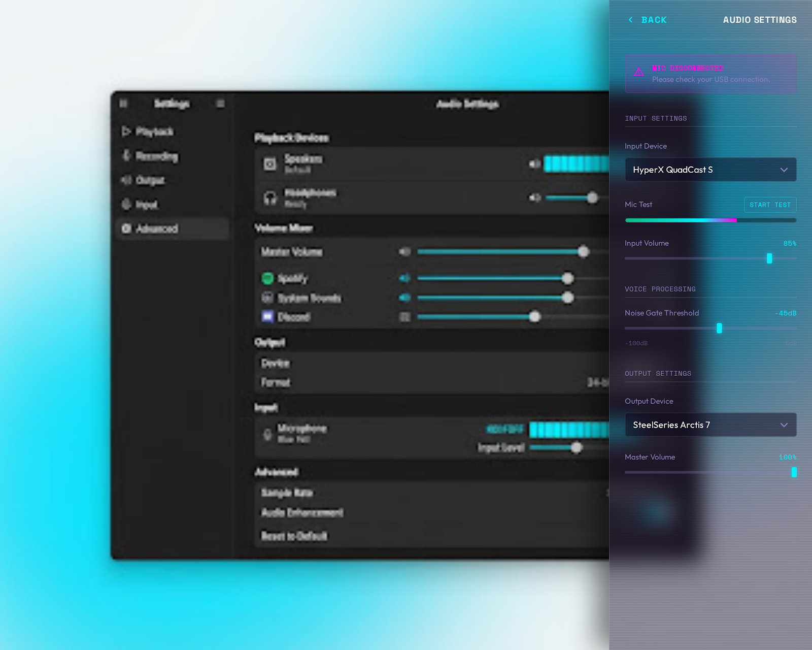Viewport: 812px width, 650px height.
Task: Select the Speakers playback device row
Action: 432,164
